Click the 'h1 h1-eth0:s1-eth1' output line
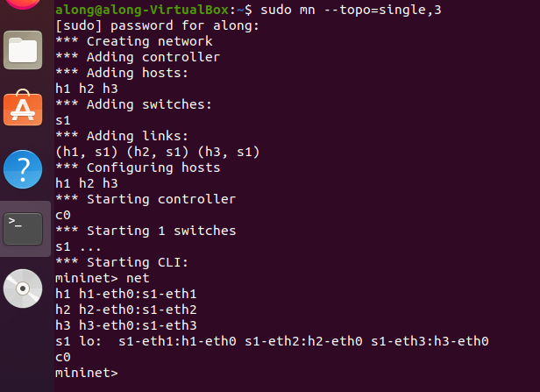The height and width of the screenshot is (392, 540). [125, 294]
